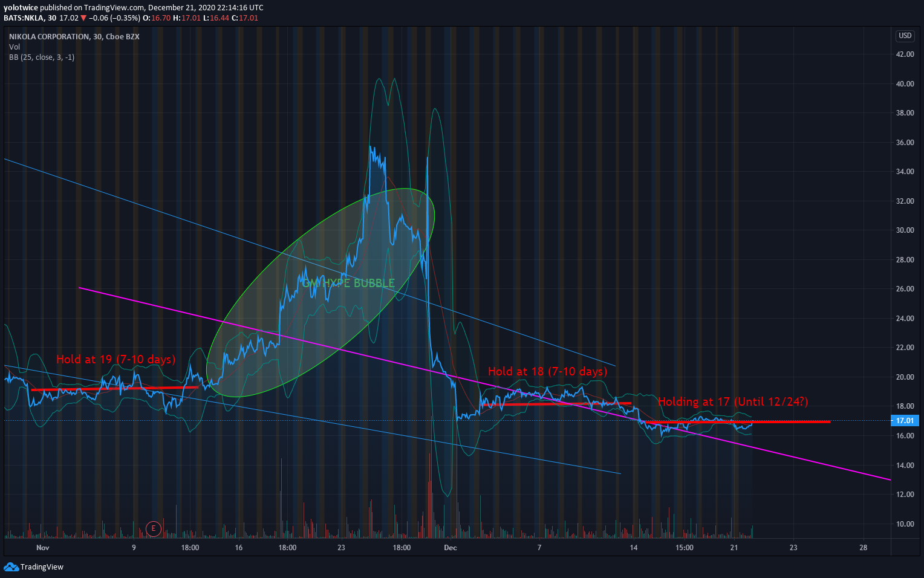The height and width of the screenshot is (578, 924).
Task: Click the 'Nov' date axis label
Action: click(42, 548)
